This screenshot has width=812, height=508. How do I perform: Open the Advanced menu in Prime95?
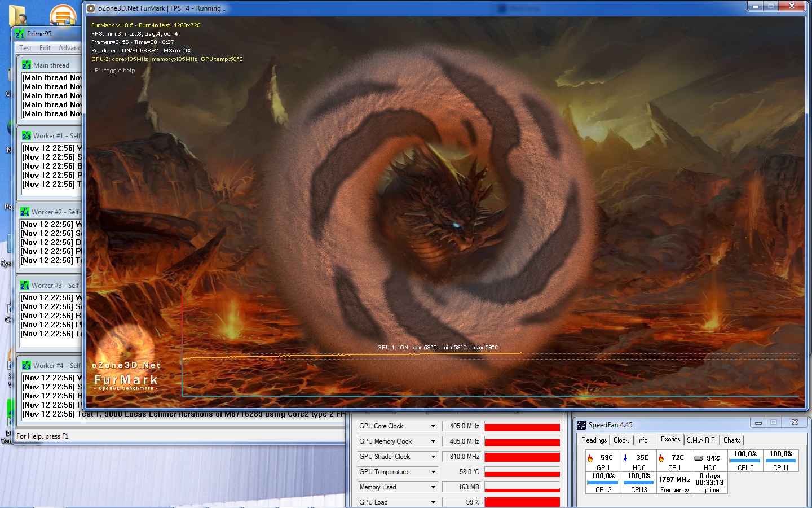coord(70,48)
